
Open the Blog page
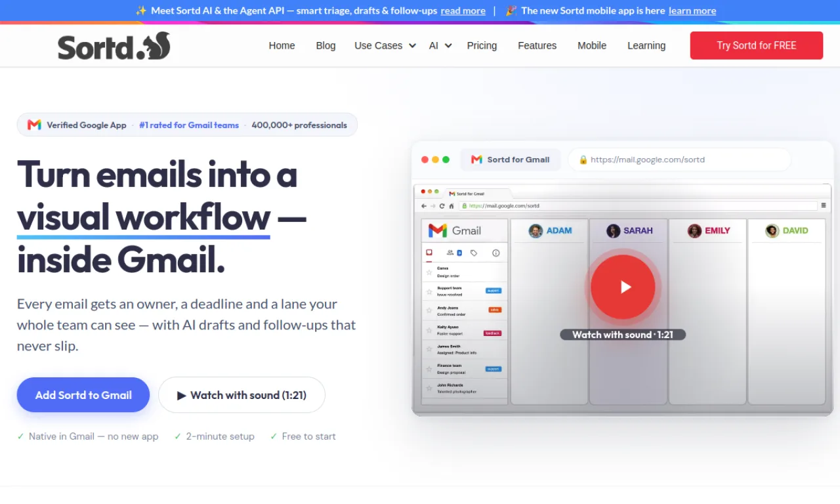coord(325,46)
